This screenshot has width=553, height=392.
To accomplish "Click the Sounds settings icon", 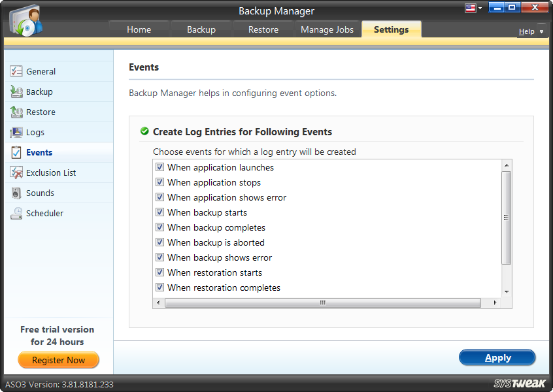I will pos(16,192).
